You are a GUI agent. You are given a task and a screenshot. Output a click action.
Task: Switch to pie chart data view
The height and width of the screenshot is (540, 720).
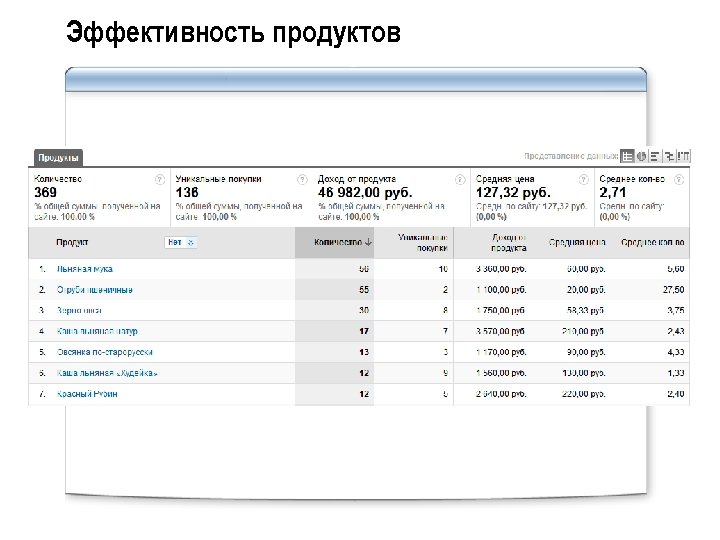[x=641, y=156]
